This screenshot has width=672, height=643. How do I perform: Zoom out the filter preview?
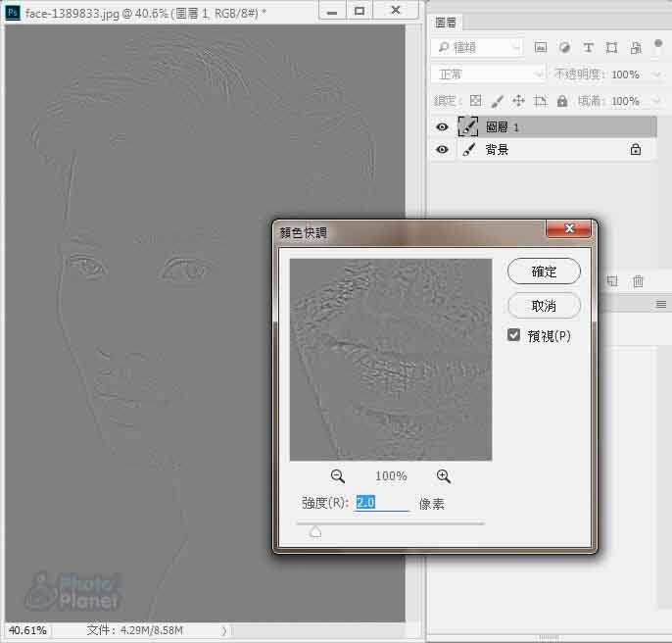[x=338, y=476]
